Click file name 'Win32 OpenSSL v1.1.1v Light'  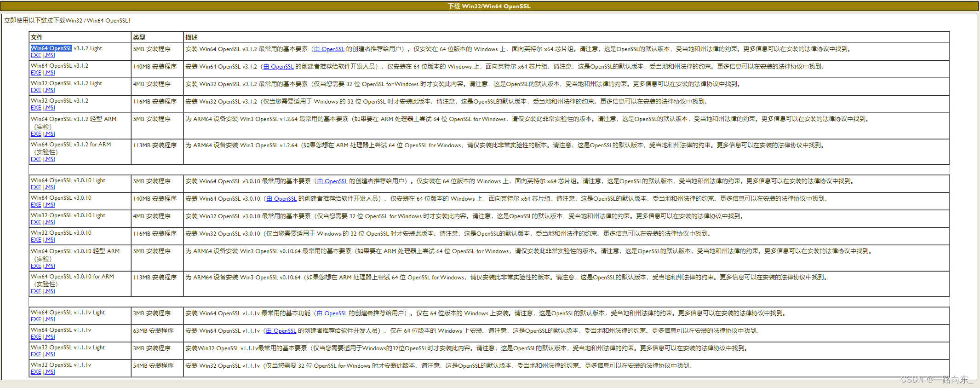(x=68, y=347)
